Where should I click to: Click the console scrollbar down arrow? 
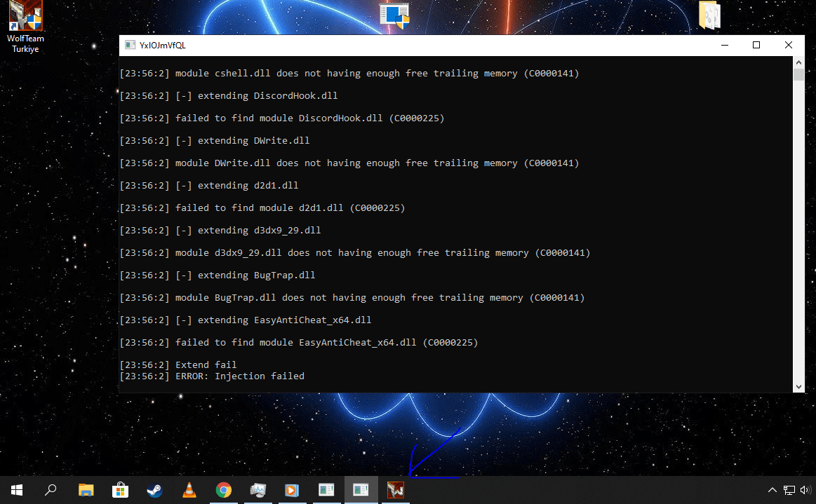point(798,386)
